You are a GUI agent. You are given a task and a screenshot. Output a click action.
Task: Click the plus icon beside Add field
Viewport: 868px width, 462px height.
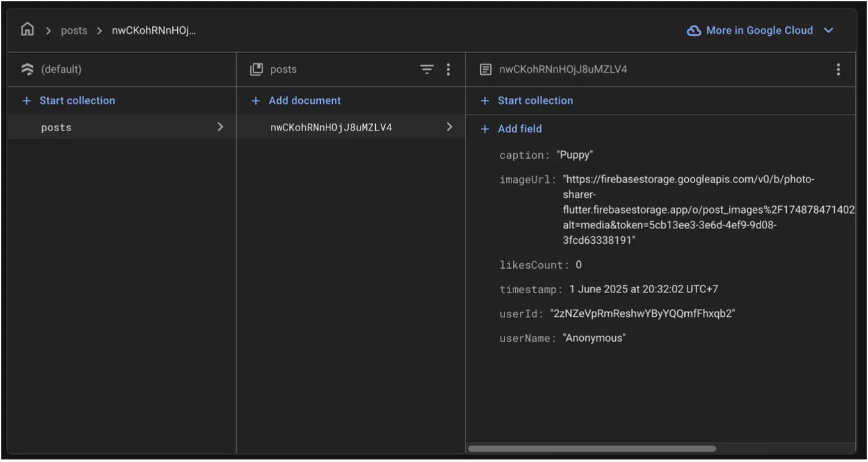tap(485, 129)
